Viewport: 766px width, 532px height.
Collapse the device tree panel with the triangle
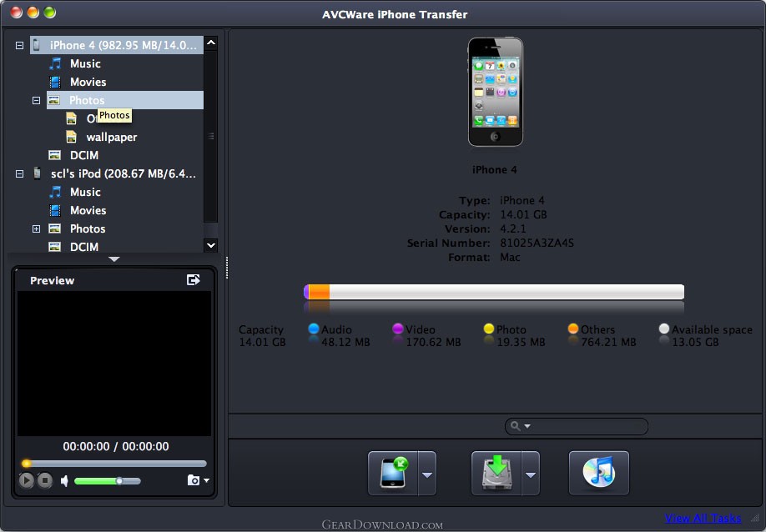[x=114, y=259]
